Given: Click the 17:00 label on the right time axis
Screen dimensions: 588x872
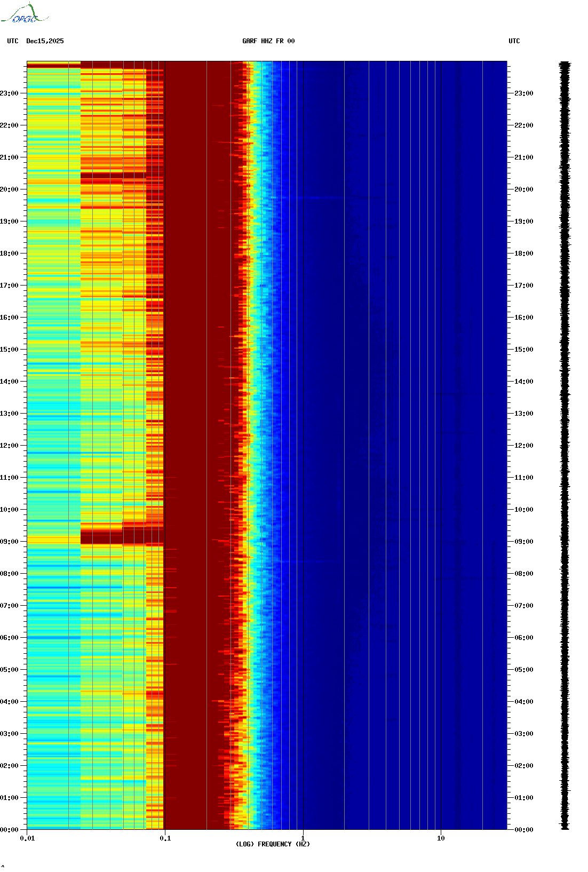Looking at the screenshot, I should [x=524, y=286].
